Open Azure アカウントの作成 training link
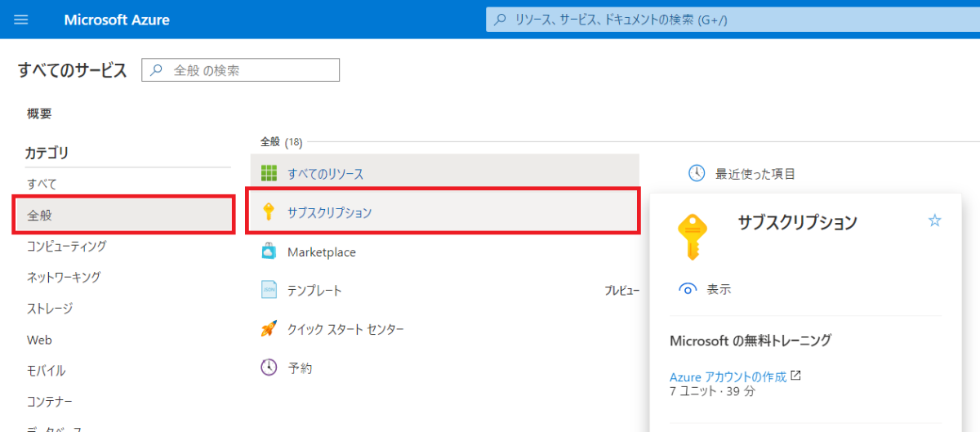The image size is (980, 432). click(x=728, y=376)
